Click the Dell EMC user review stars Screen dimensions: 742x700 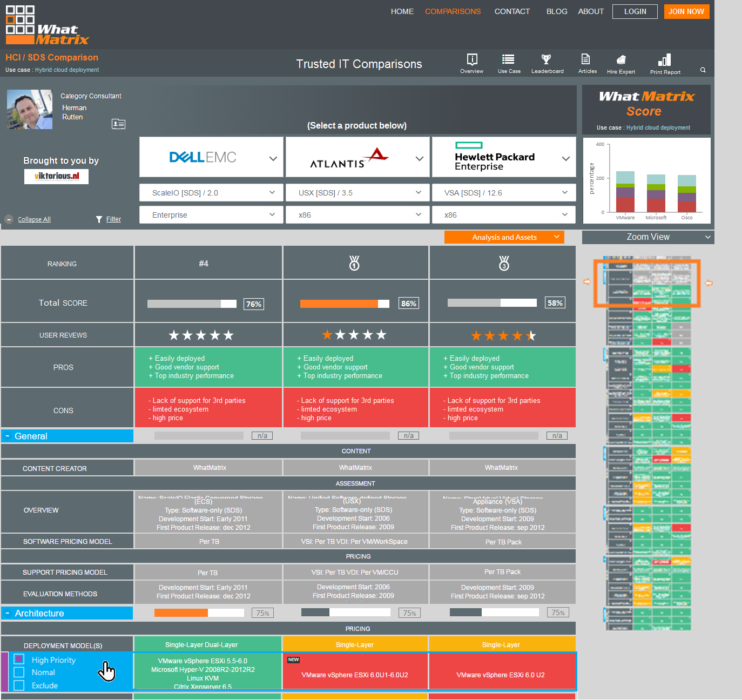point(201,335)
